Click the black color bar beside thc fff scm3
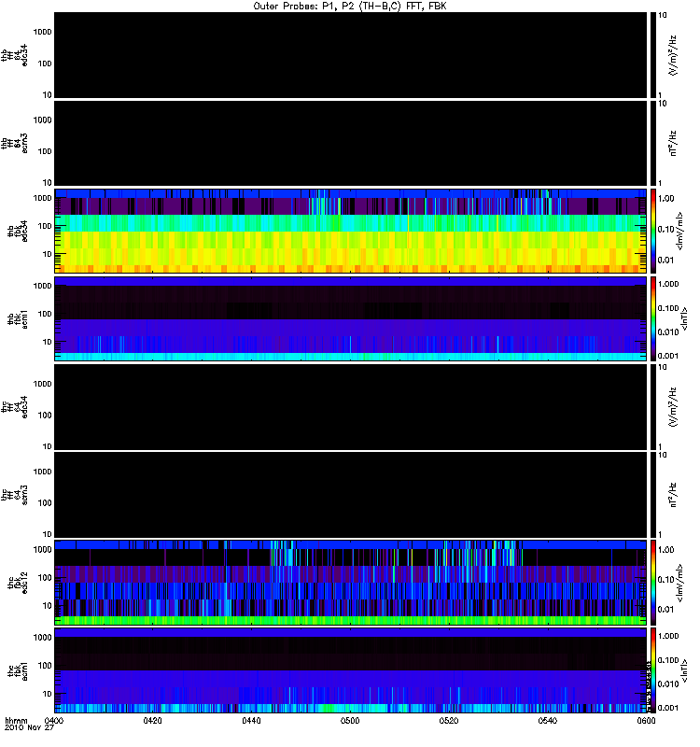Viewport: 700px width, 747px height. click(653, 495)
